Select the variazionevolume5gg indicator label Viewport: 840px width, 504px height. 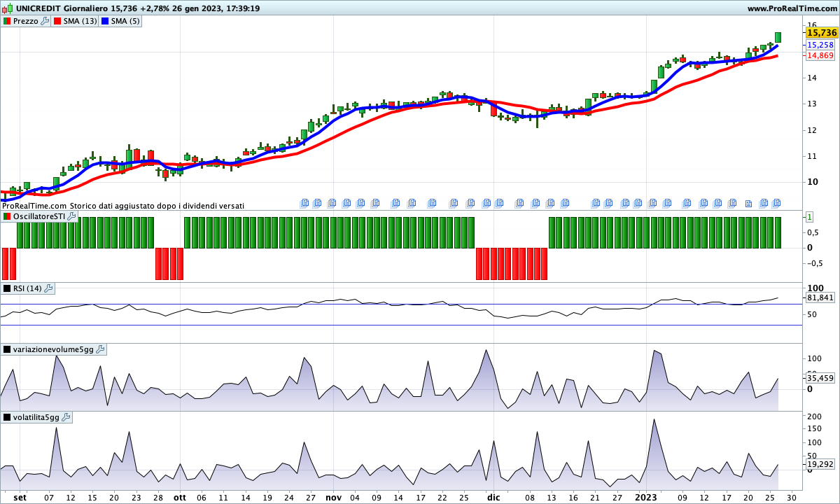[x=54, y=349]
